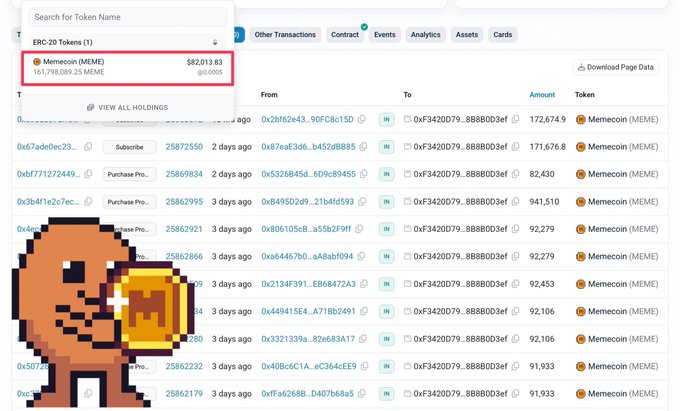Click the $82,013.83 holding value

[205, 62]
